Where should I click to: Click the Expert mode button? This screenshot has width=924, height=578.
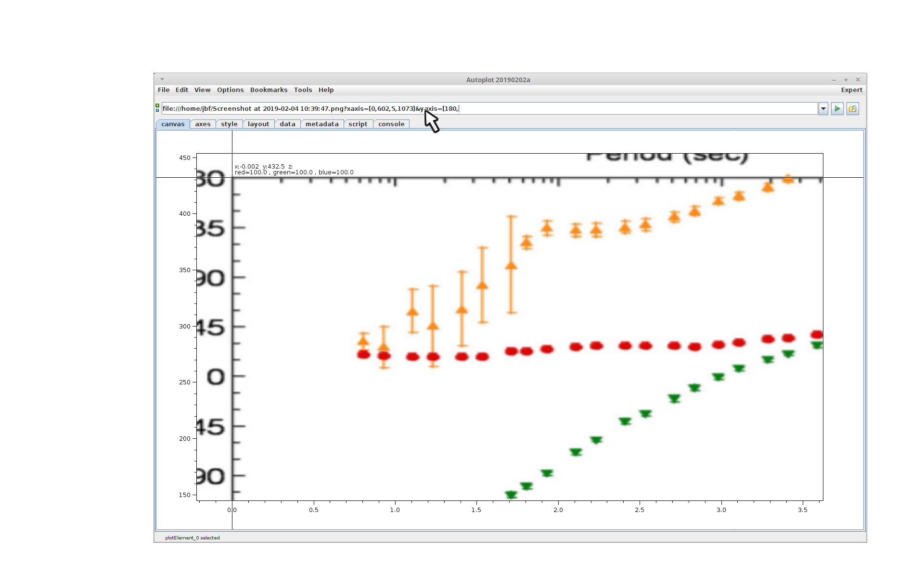coord(851,90)
